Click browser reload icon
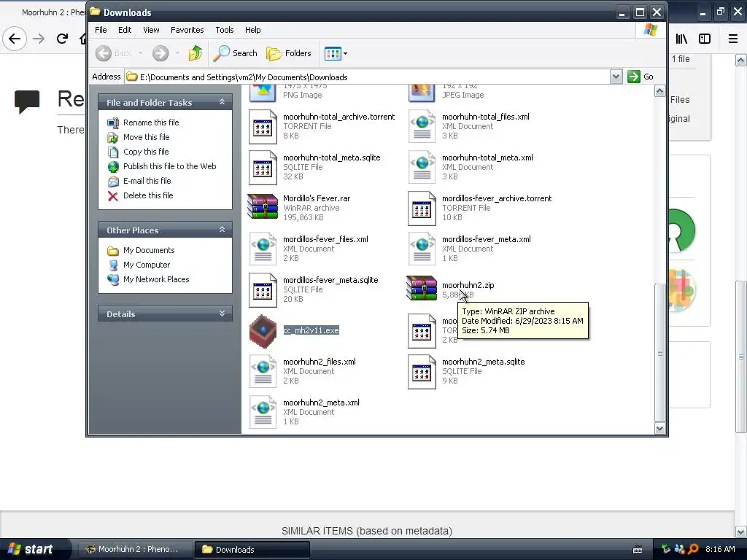This screenshot has height=560, width=747. click(62, 39)
